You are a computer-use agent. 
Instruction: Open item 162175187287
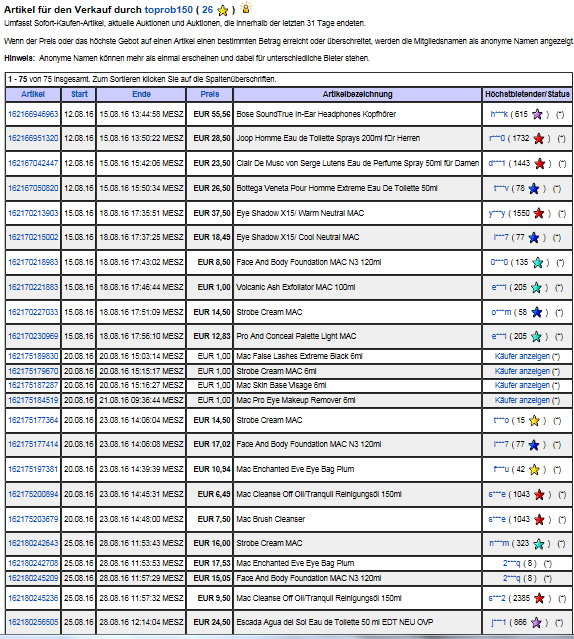pos(33,385)
